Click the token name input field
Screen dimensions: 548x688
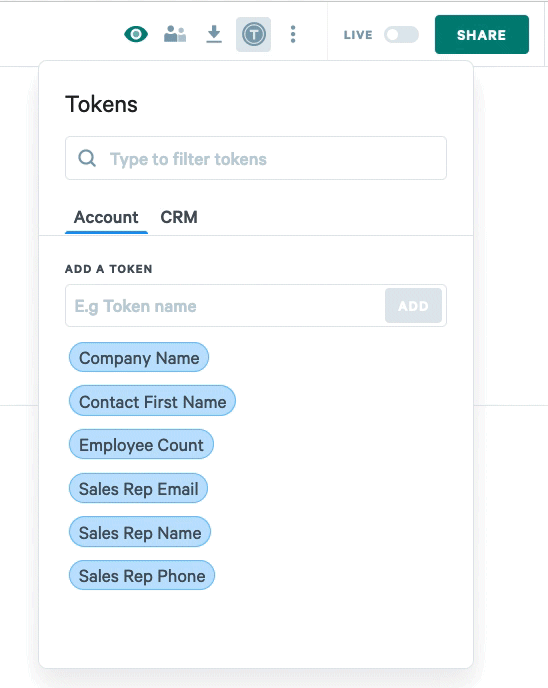(x=225, y=305)
